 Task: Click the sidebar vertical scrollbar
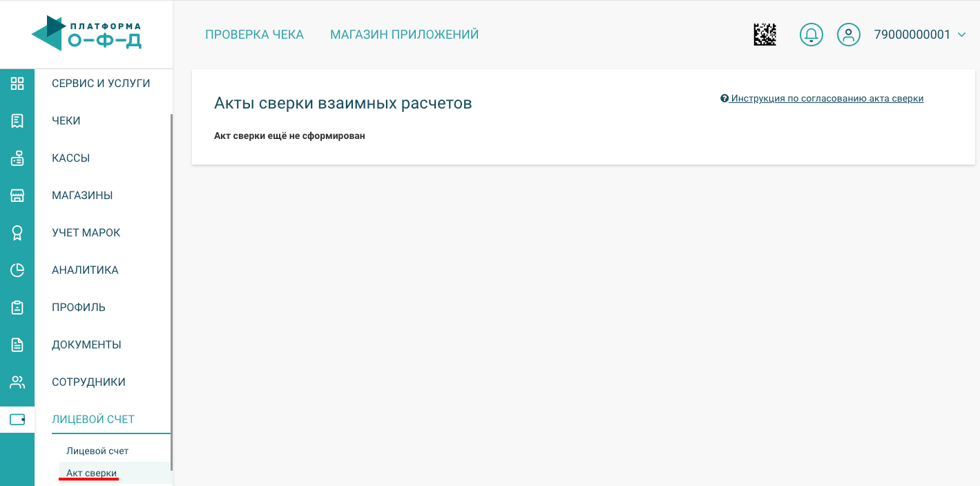point(171,292)
